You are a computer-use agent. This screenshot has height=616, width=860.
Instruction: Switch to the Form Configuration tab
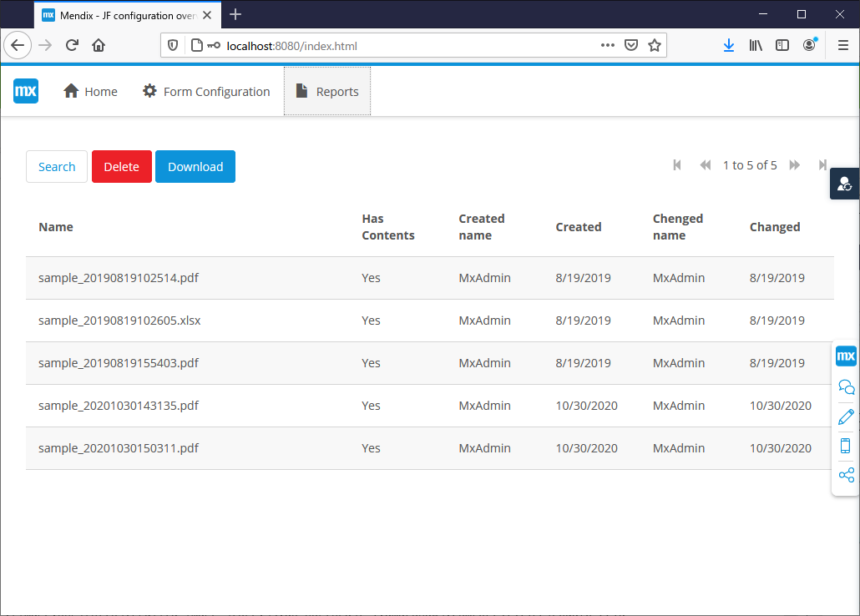[206, 91]
